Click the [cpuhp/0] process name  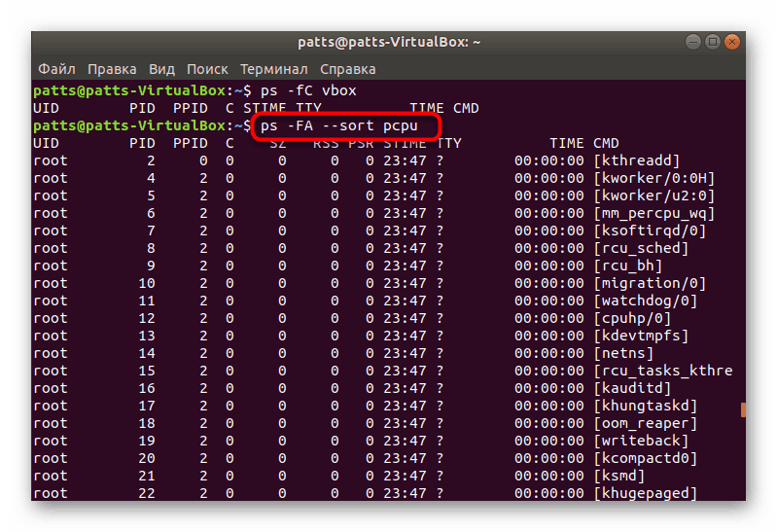[x=632, y=318]
